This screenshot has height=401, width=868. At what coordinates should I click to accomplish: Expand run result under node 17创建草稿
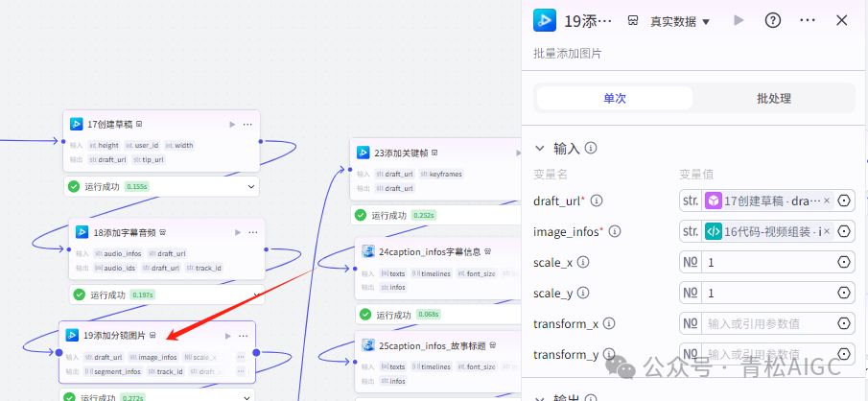[x=251, y=187]
